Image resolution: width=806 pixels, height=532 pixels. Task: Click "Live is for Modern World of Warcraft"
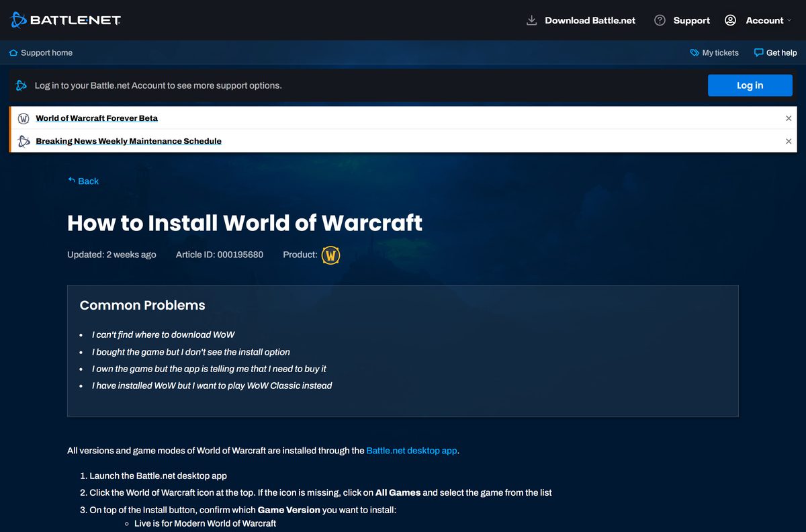(205, 523)
